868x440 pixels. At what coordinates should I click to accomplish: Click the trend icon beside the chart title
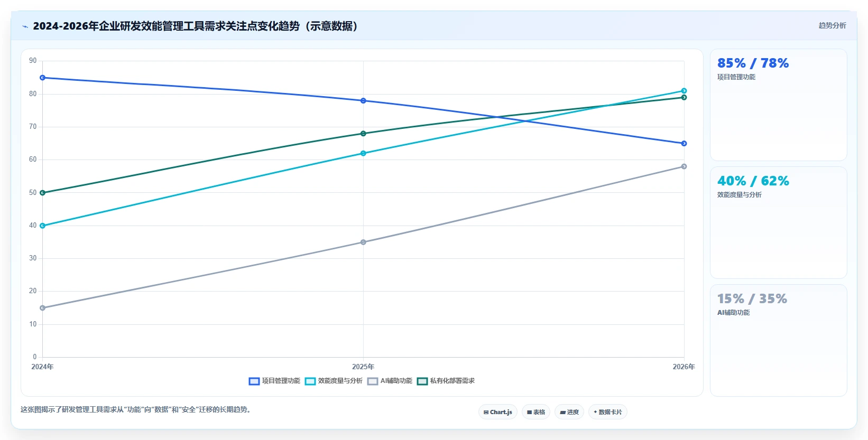(x=25, y=26)
